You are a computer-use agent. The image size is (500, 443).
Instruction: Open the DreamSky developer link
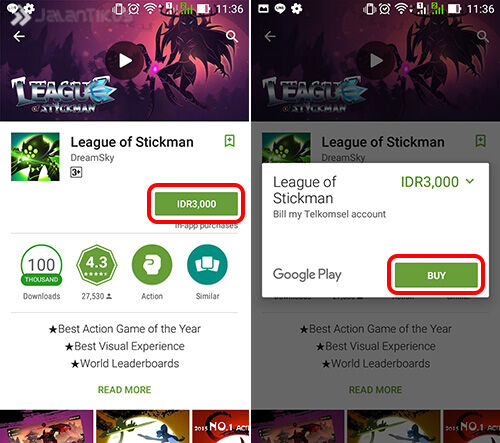(x=92, y=158)
